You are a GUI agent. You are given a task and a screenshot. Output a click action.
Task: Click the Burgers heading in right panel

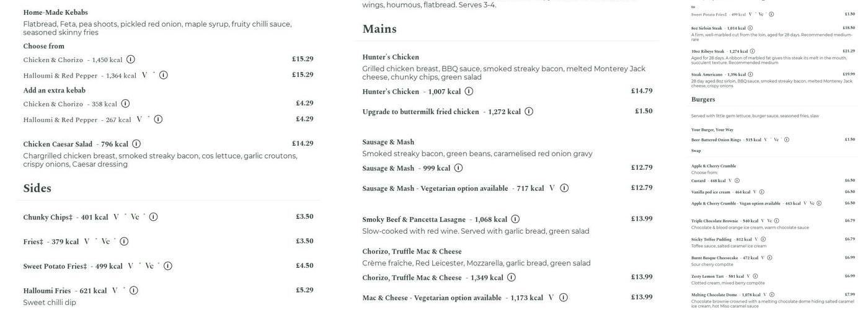point(703,99)
